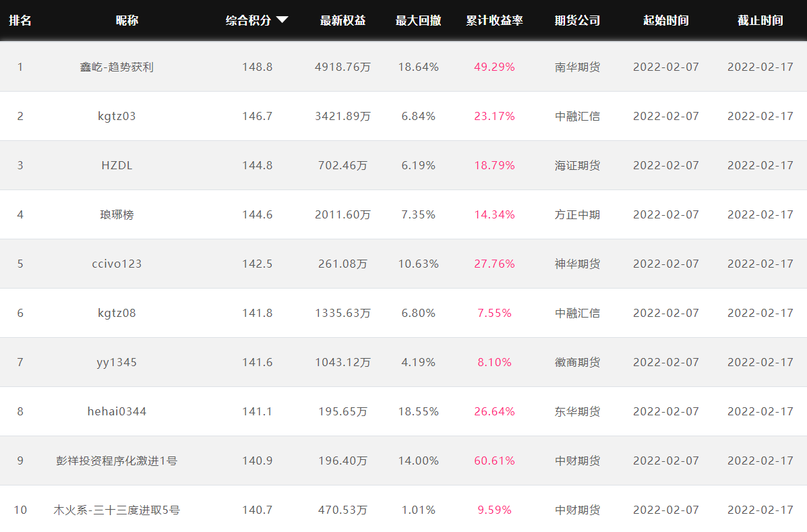
Task: Select the 27.76% return value
Action: tap(495, 264)
